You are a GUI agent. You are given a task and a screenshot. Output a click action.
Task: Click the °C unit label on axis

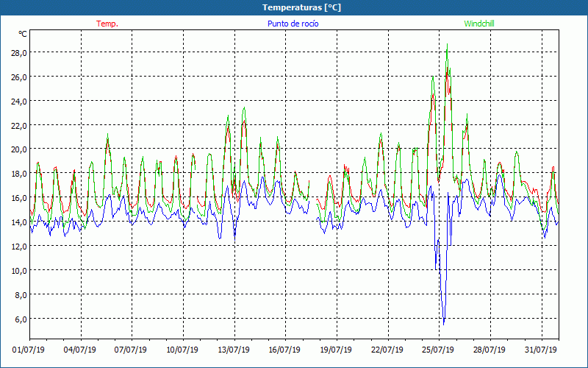point(23,34)
